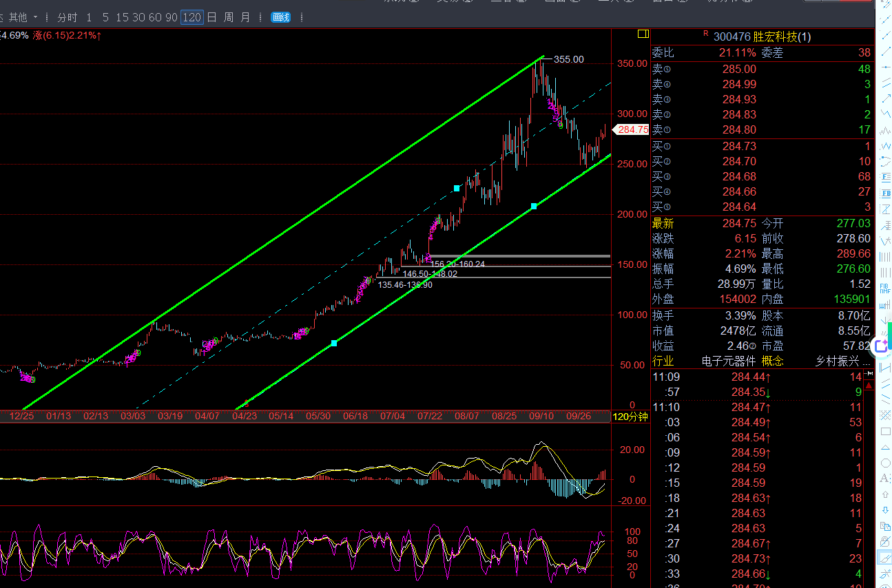Click the 行业 电子元器件 industry link
892x588 pixels.
728,361
